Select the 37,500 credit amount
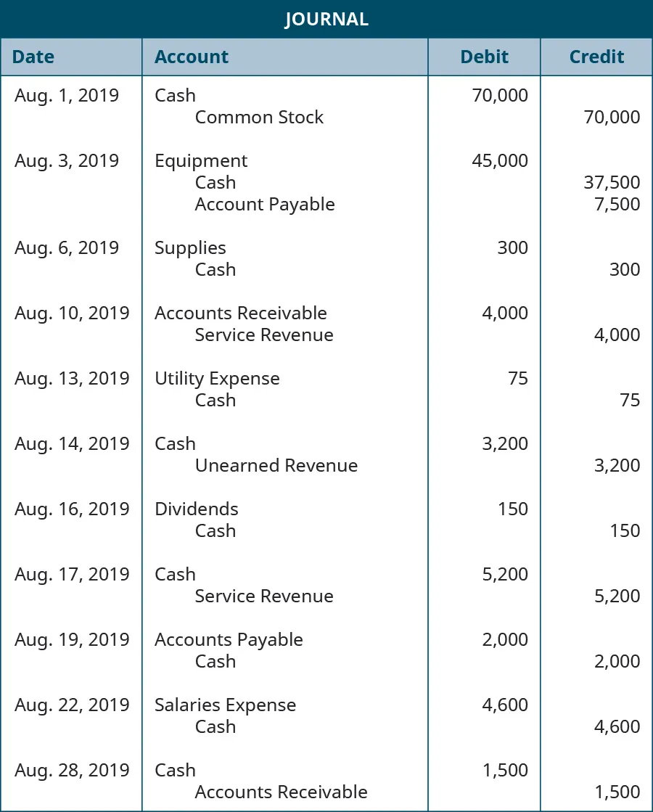The image size is (653, 812). (x=612, y=183)
